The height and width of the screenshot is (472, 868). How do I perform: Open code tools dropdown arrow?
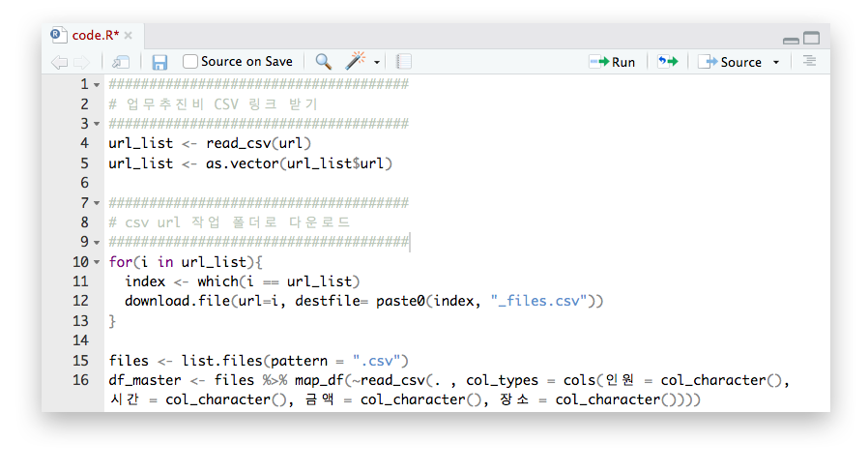pyautogui.click(x=377, y=62)
